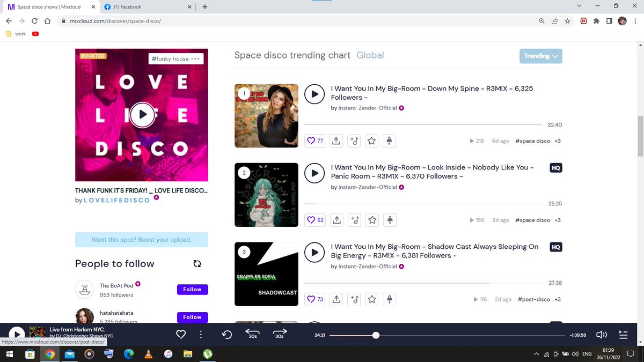Like track 3 with 73 favorites
Viewport: 644px width, 362px height.
(x=314, y=299)
